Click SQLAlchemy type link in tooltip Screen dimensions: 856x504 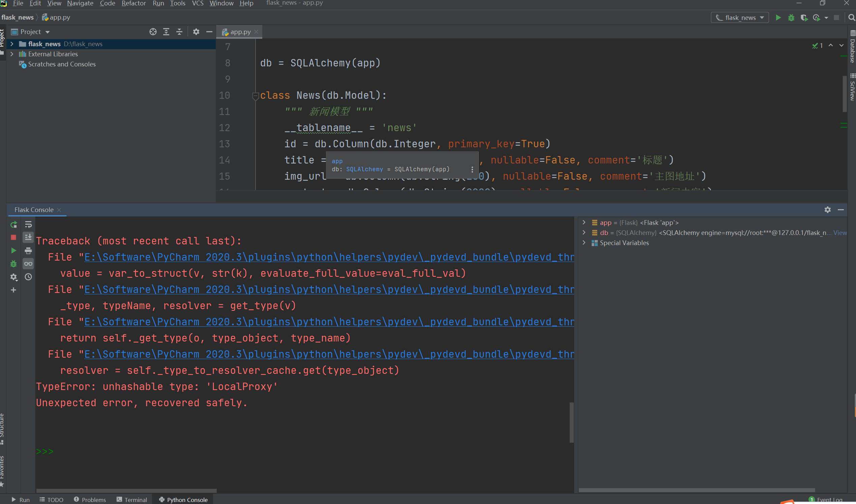364,169
